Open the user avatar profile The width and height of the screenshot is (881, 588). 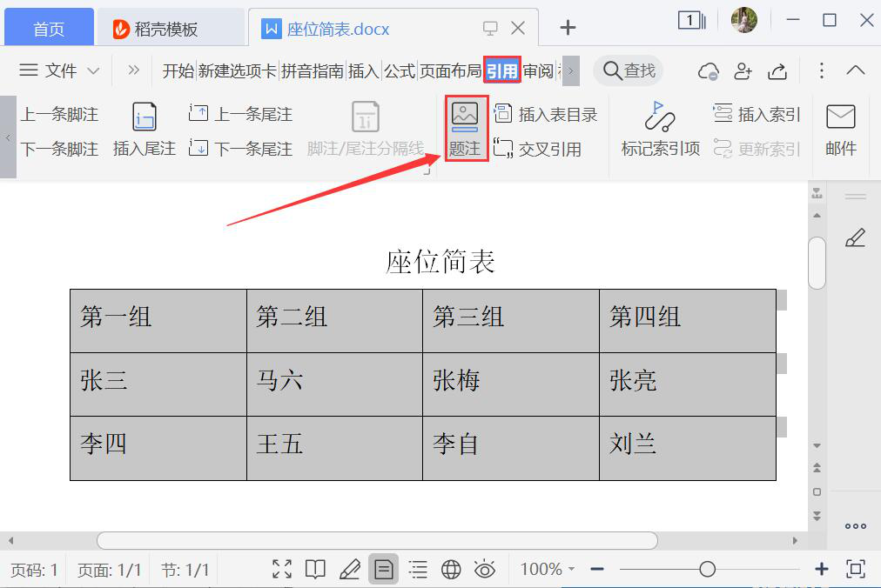(x=744, y=20)
